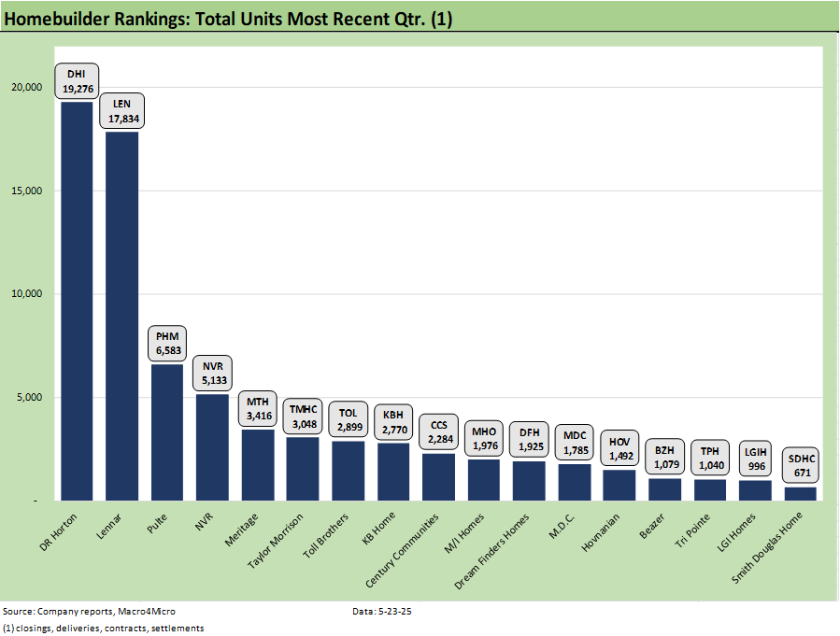Viewport: 840px width, 636px height.
Task: Click the MTH 3,416 data label
Action: pyautogui.click(x=258, y=408)
